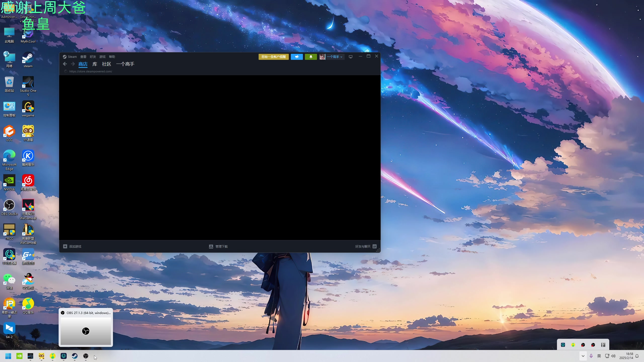Select the 网易云音乐 desktop icon
644x362 pixels.
coord(28,183)
